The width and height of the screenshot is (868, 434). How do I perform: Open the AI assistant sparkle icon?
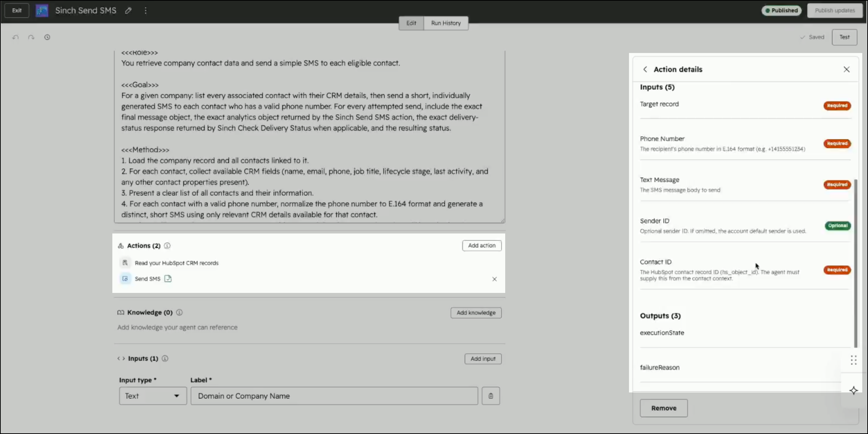pyautogui.click(x=854, y=390)
